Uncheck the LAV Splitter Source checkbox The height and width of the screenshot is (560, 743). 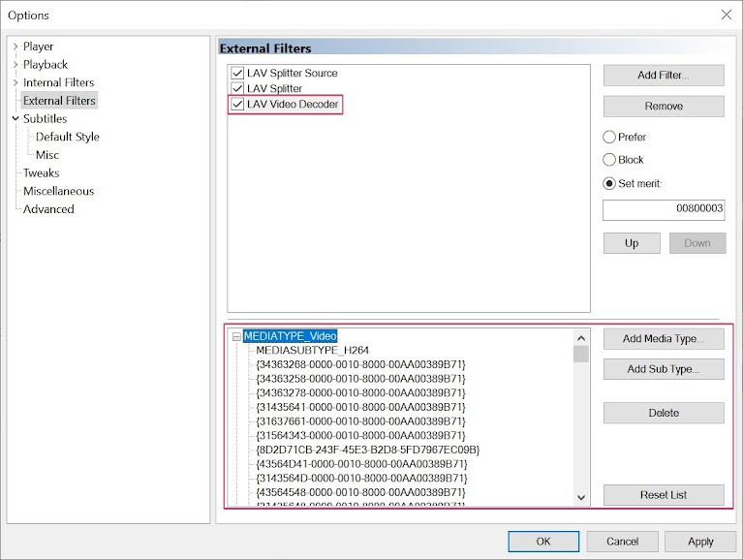pos(237,74)
